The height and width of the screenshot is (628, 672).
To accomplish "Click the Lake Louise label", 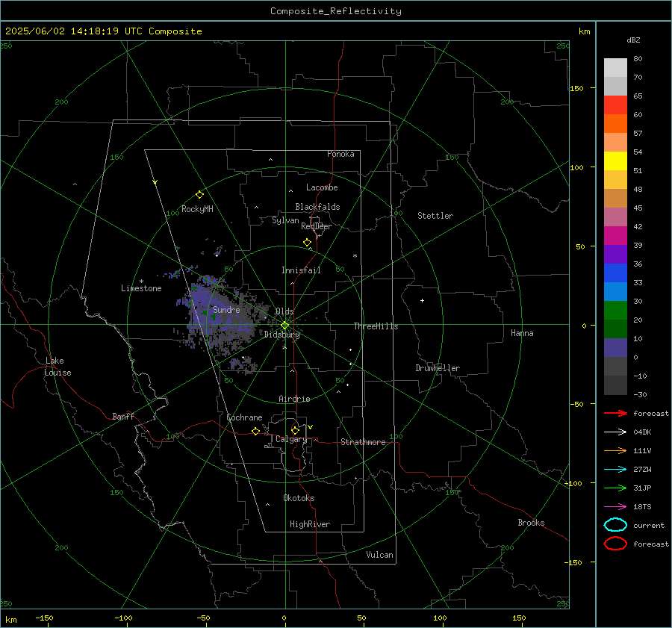I will [x=57, y=367].
